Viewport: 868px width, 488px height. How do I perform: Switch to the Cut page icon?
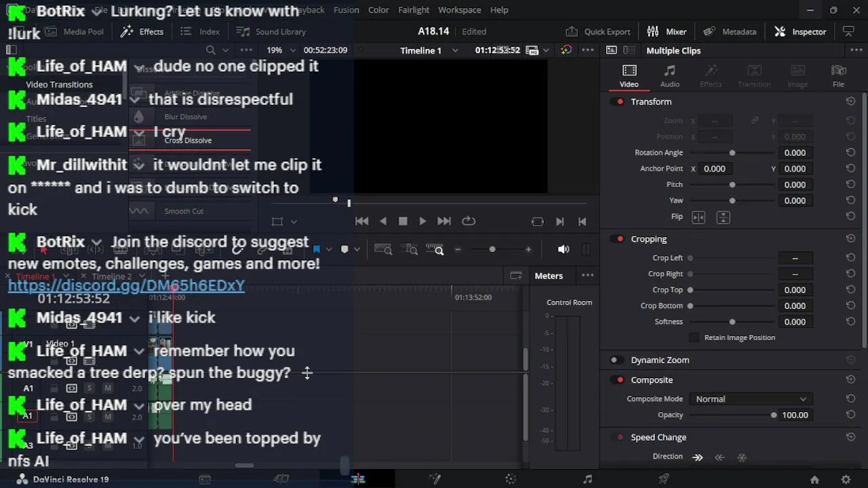[281, 479]
